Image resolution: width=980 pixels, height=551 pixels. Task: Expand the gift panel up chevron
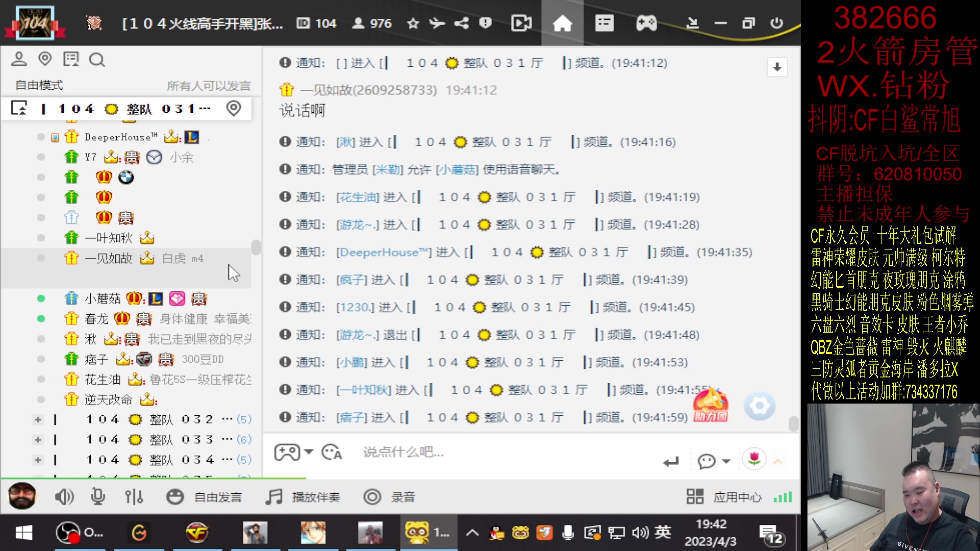(x=778, y=461)
